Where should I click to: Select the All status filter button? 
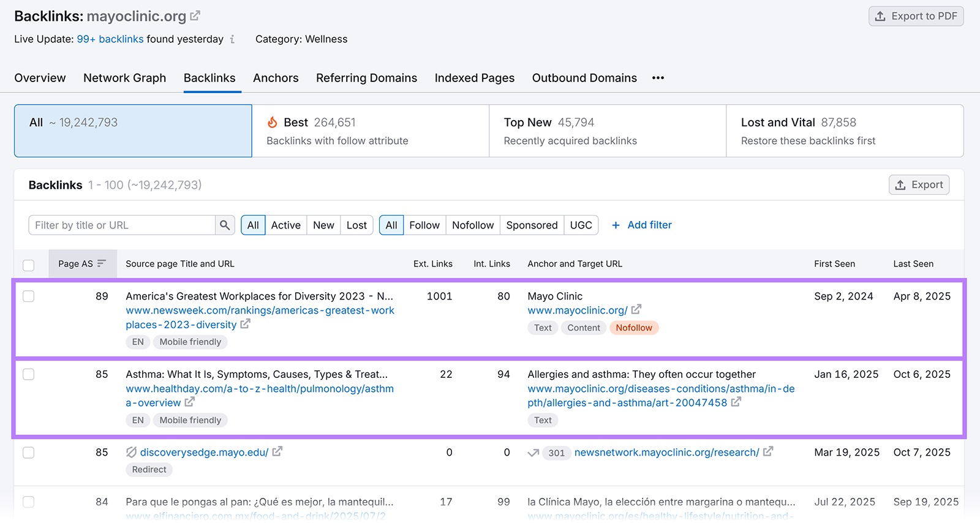253,225
